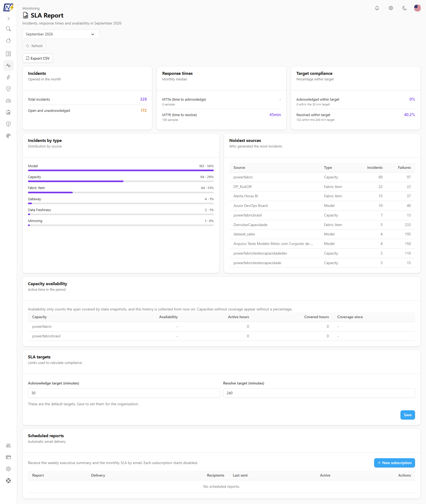Open the gauge speedometer sidebar icon
The image size is (426, 504).
coord(9,101)
